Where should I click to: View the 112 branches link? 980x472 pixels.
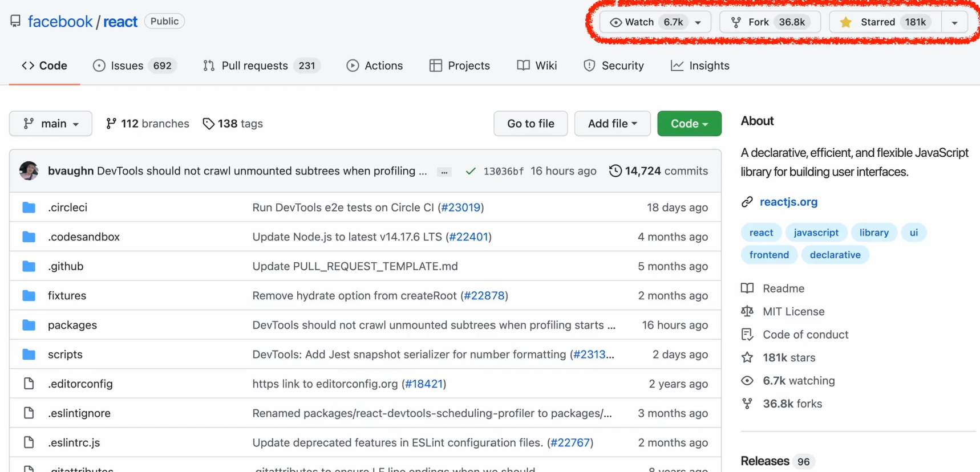coord(147,124)
